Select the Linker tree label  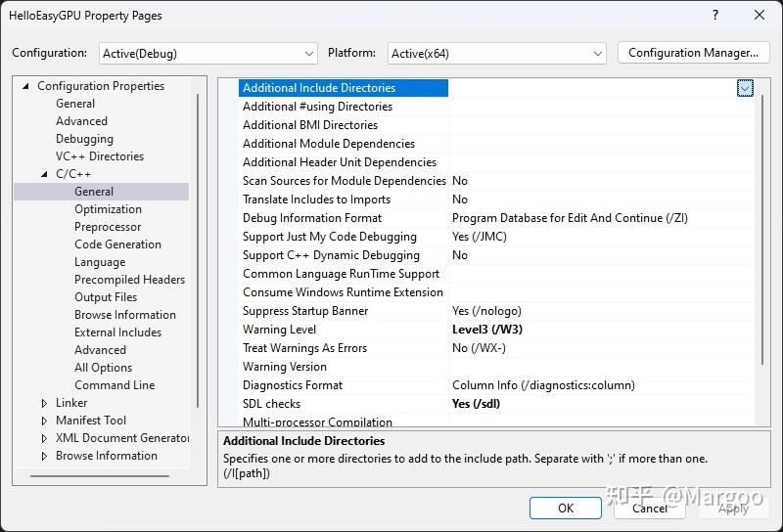point(71,403)
